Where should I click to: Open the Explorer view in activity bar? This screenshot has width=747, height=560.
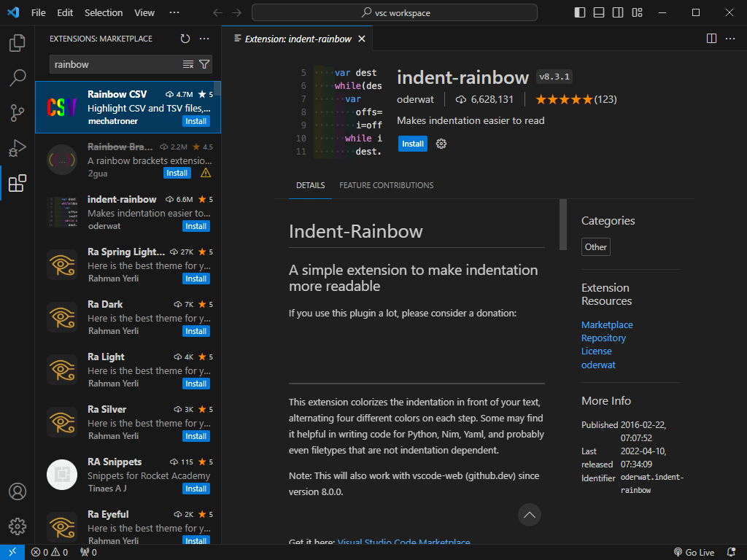point(18,43)
